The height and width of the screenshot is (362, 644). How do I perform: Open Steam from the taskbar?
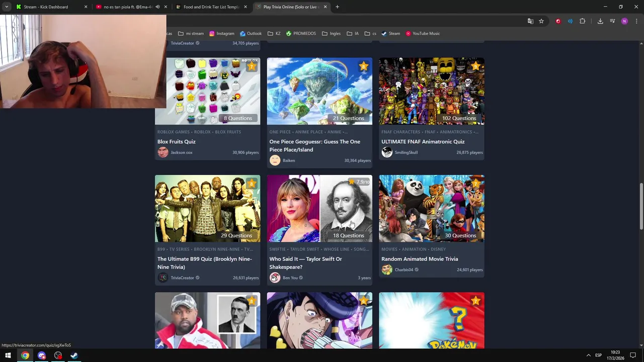point(74,355)
